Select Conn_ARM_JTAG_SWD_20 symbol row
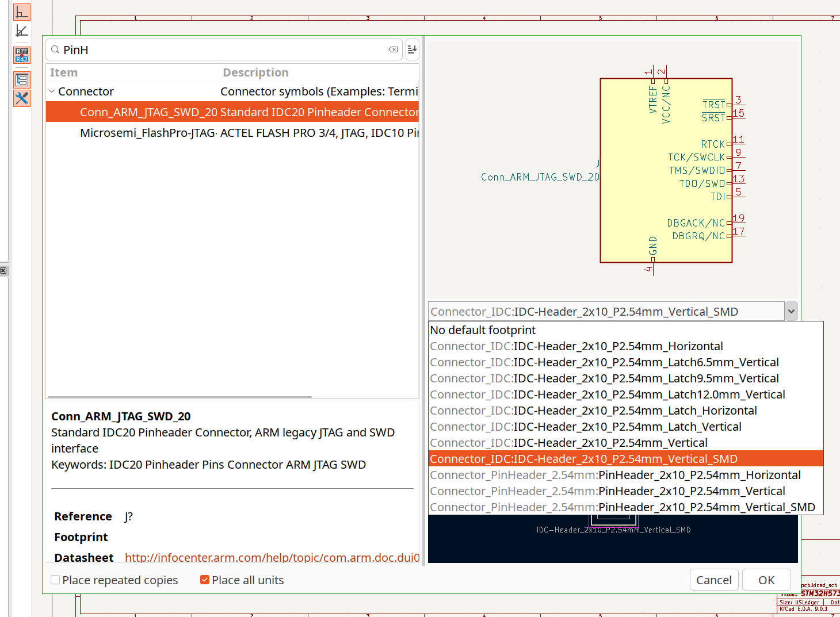 pyautogui.click(x=232, y=112)
